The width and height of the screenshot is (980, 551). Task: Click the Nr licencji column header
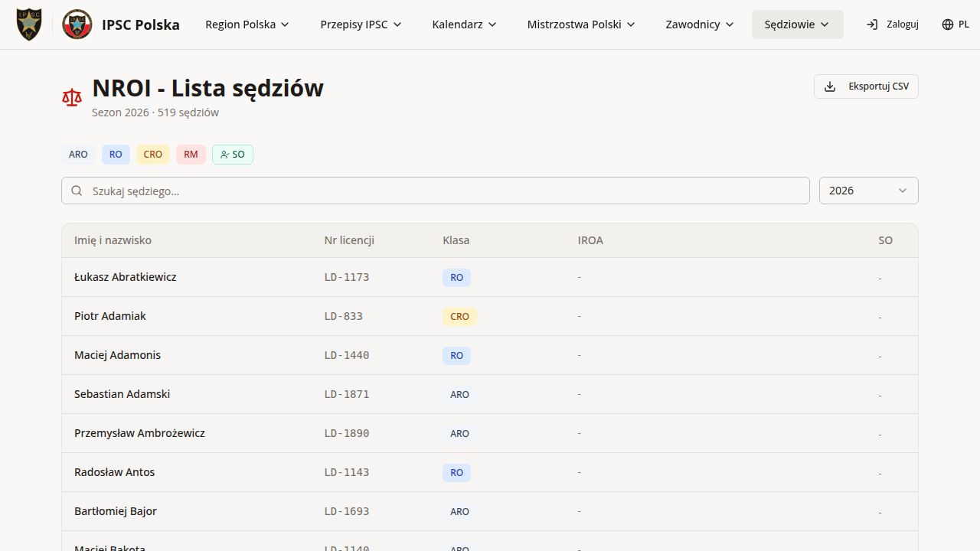349,240
